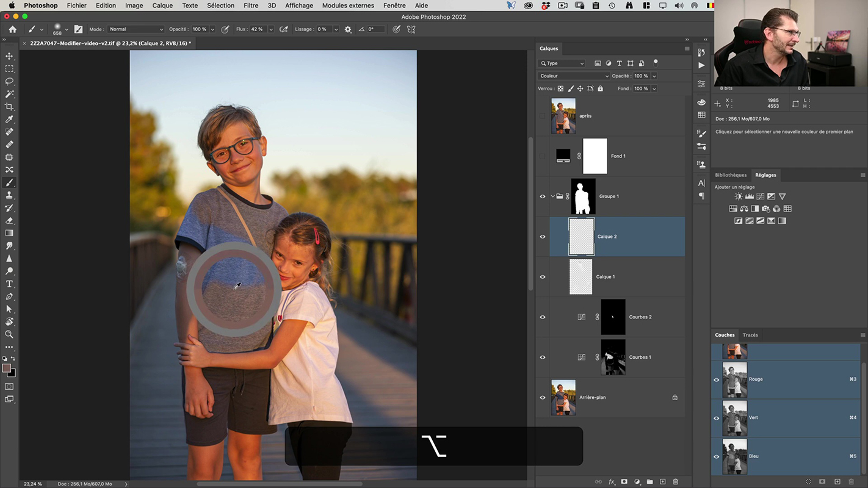Screen dimensions: 868x488
Task: Click the Home icon in options bar
Action: click(12, 29)
